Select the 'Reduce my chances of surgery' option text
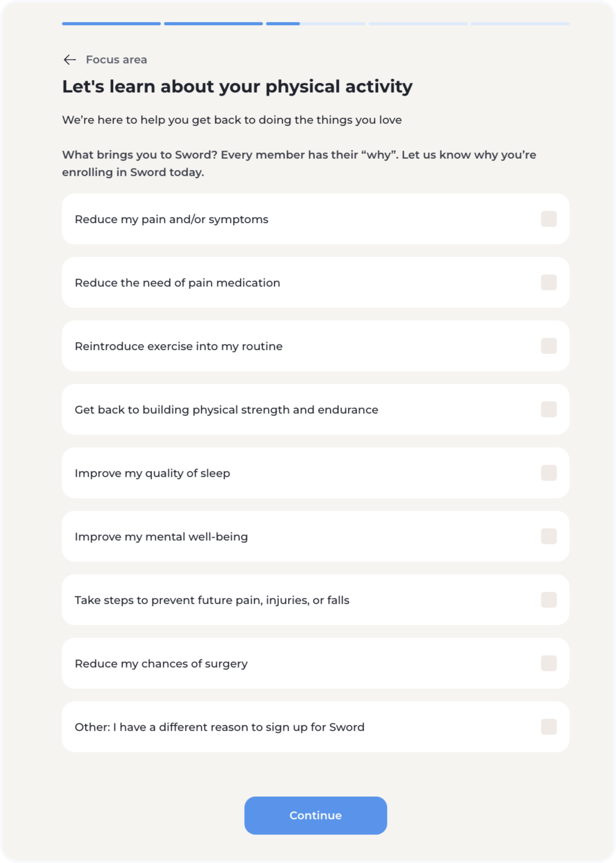Screen dimensions: 616x863 [161, 664]
